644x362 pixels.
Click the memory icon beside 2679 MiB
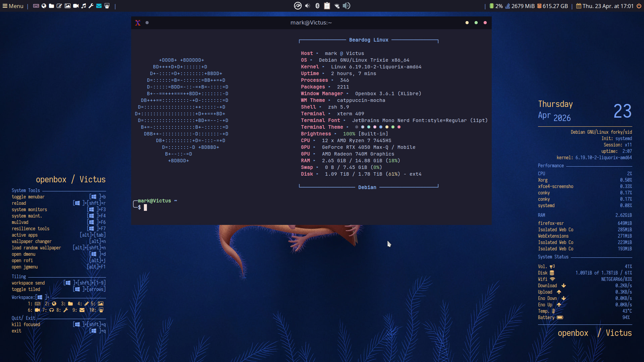[x=508, y=6]
